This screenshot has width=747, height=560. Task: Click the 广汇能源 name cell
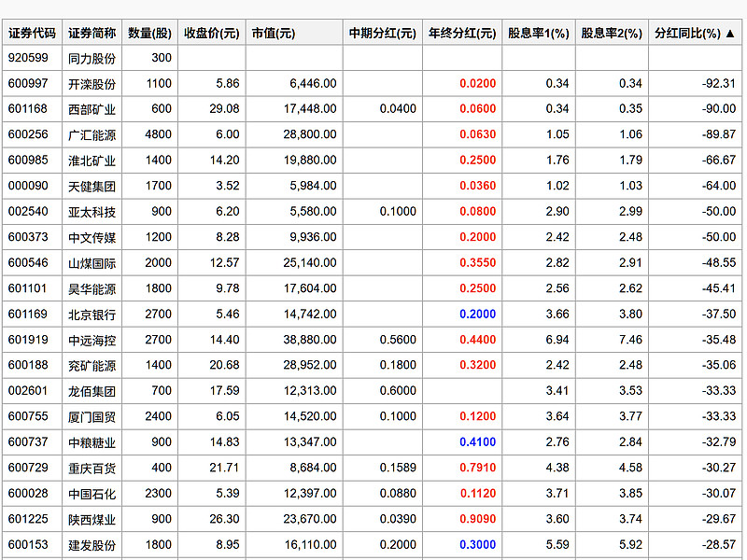92,134
